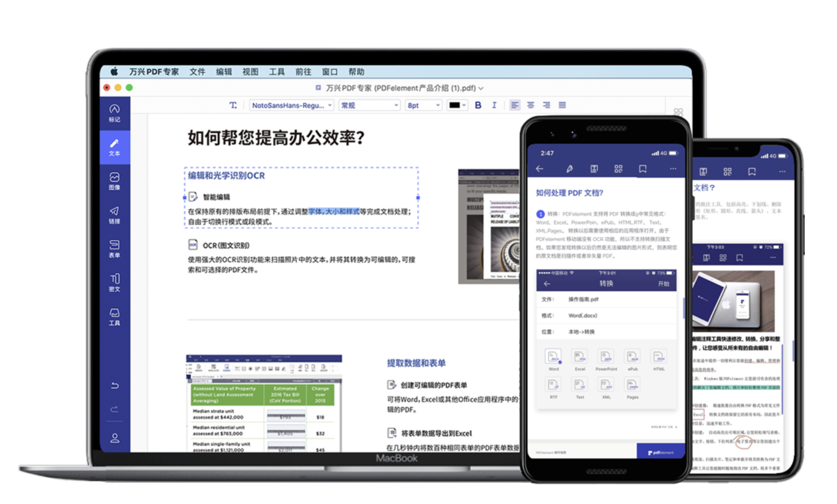Click the OCR(图文识别) icon
The height and width of the screenshot is (504, 837).
click(x=193, y=245)
